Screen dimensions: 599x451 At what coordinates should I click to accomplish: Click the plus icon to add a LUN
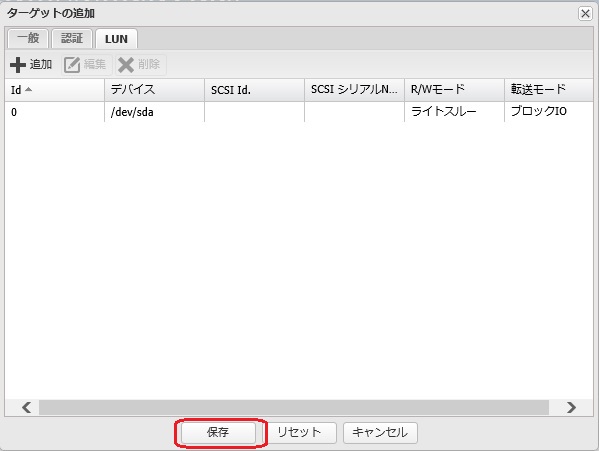[x=18, y=65]
